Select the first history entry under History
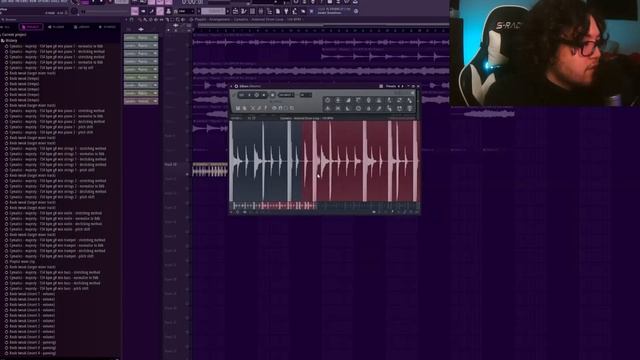The height and width of the screenshot is (360, 640). (55, 47)
